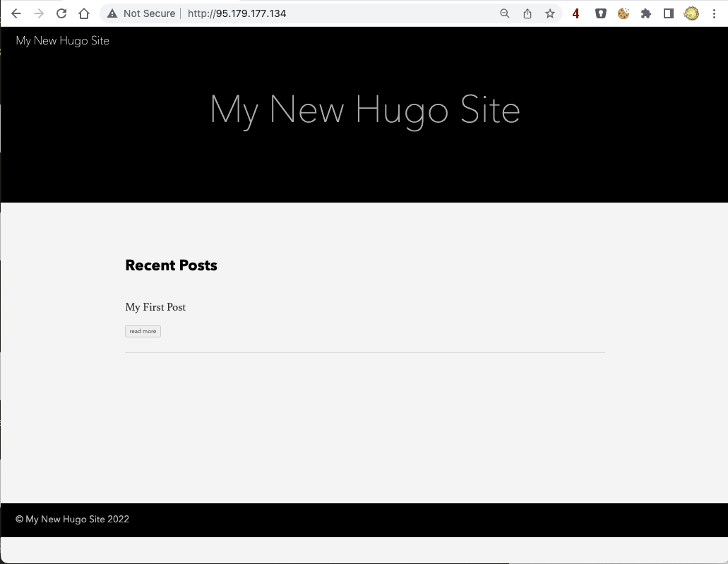Click the My New Hugo Site nav link
728x564 pixels.
click(63, 41)
